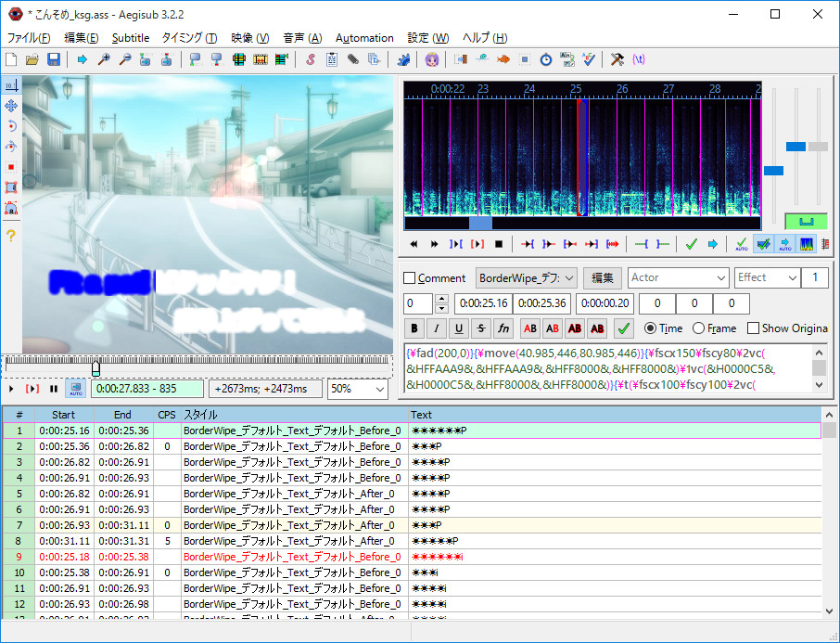Click the Jump to frame arrow icon
This screenshot has width=840, height=643.
point(82,59)
